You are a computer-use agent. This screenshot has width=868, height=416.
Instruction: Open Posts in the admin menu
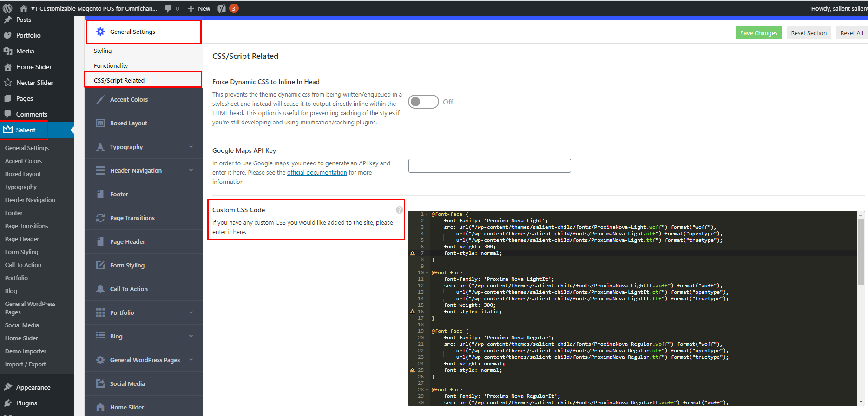24,19
